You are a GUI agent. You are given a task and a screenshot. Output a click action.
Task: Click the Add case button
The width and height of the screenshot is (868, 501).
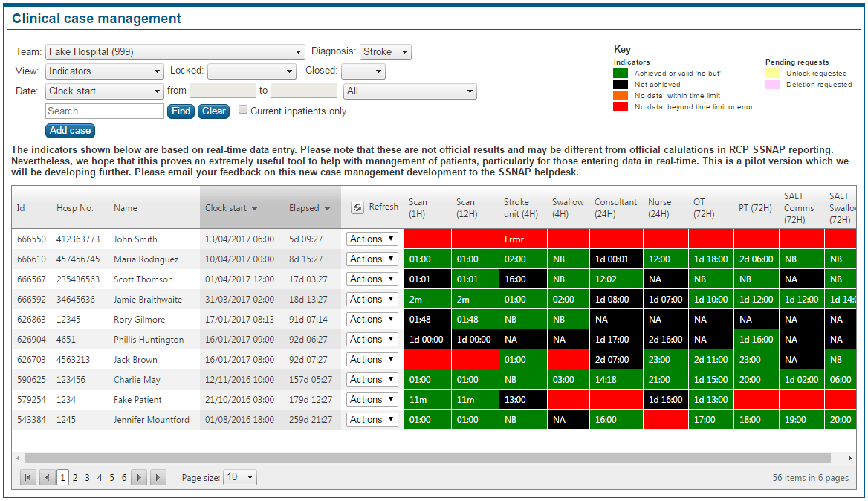tap(70, 130)
